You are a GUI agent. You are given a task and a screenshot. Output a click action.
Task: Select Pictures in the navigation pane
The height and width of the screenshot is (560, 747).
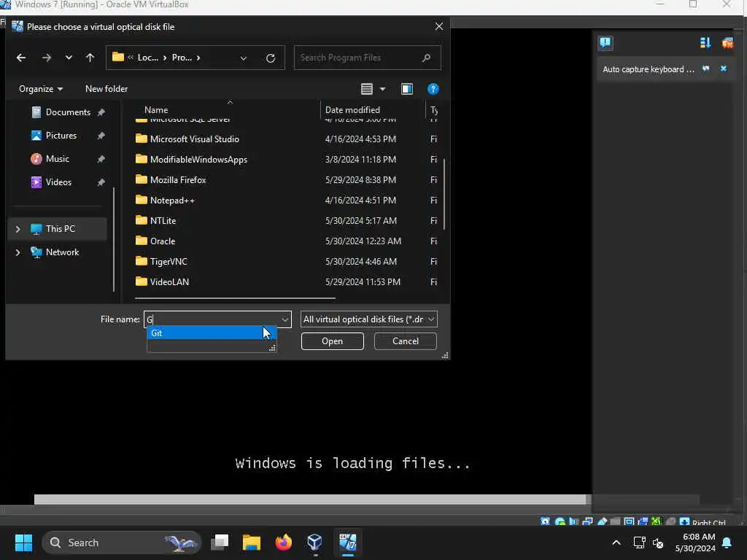[x=62, y=136]
